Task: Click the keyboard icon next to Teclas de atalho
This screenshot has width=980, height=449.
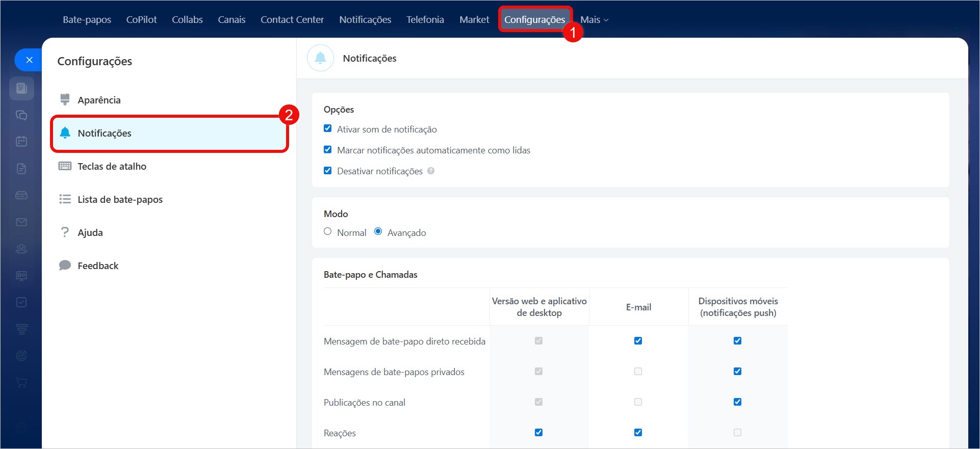Action: coord(65,166)
